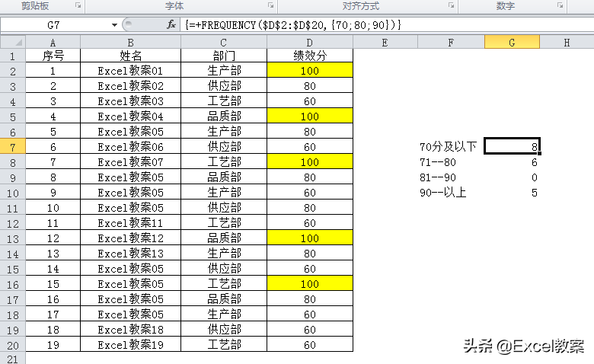Select cell containing Excel教案02

(131, 85)
